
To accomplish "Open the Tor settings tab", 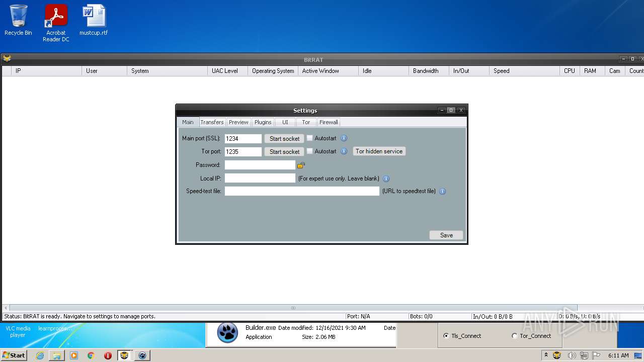I will pos(306,122).
